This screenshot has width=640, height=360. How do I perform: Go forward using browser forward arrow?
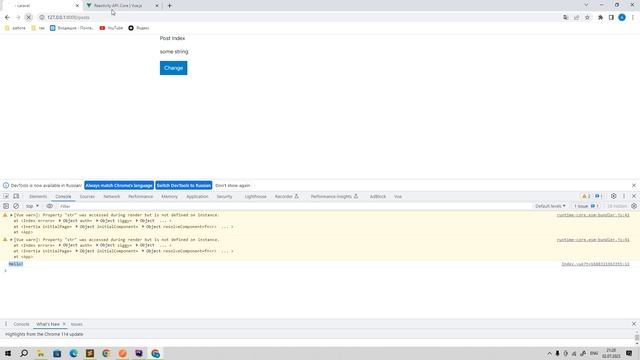pyautogui.click(x=18, y=17)
